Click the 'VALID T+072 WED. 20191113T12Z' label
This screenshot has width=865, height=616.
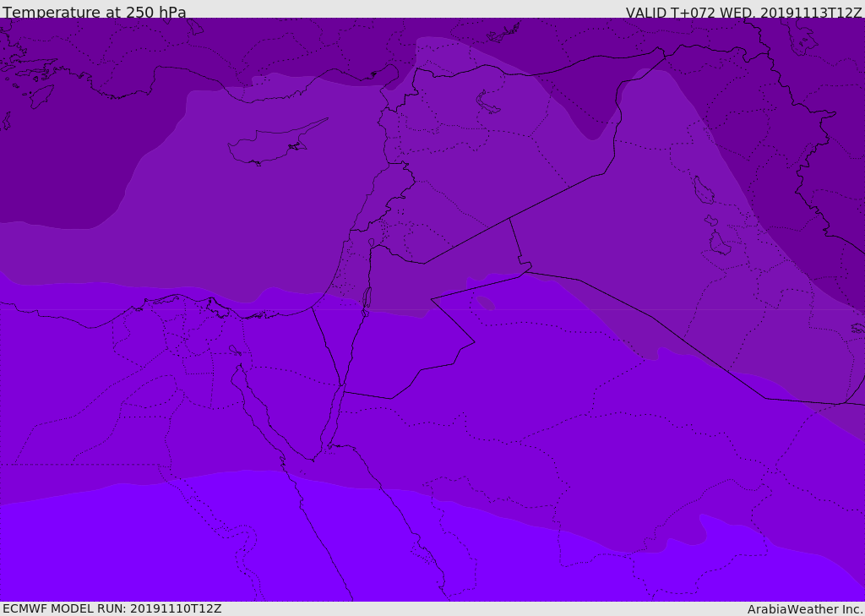[743, 13]
